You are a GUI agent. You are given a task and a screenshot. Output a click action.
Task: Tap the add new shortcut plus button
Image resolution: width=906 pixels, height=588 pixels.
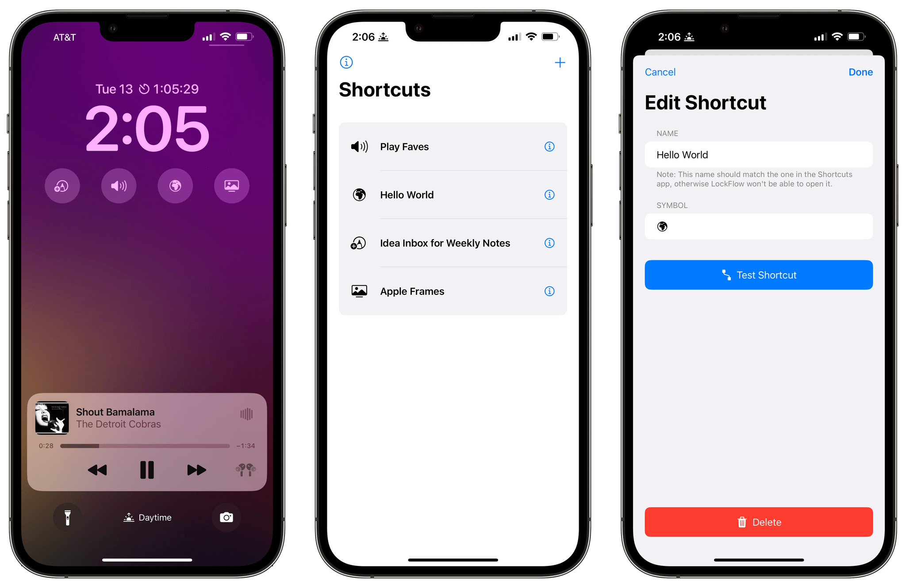click(560, 63)
